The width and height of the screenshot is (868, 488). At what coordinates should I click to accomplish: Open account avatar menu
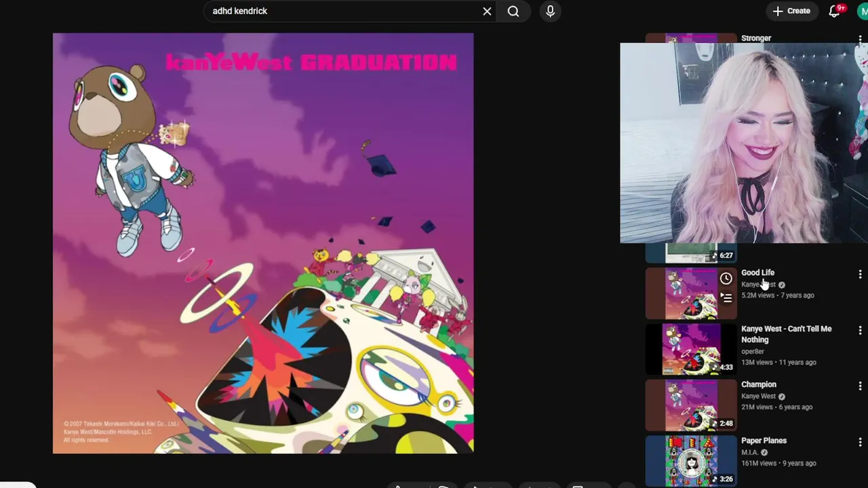(862, 11)
